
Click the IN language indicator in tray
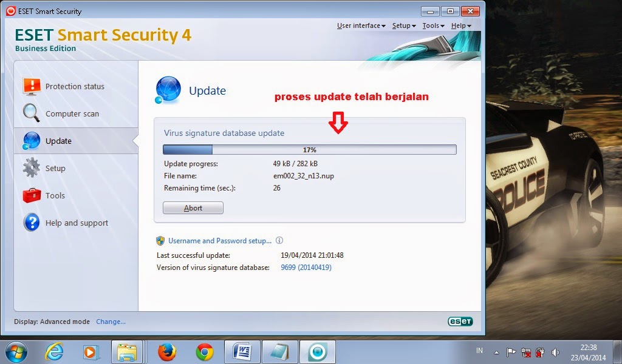coord(479,351)
